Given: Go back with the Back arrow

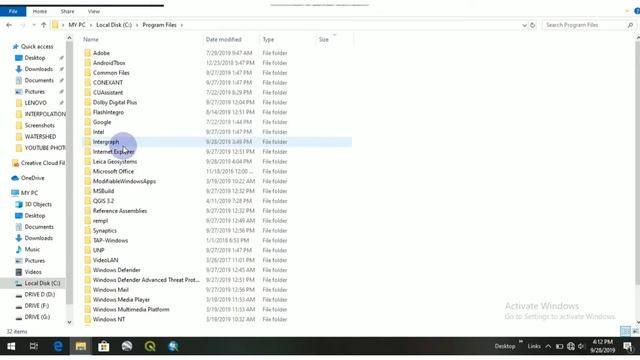Looking at the screenshot, I should pyautogui.click(x=9, y=25).
